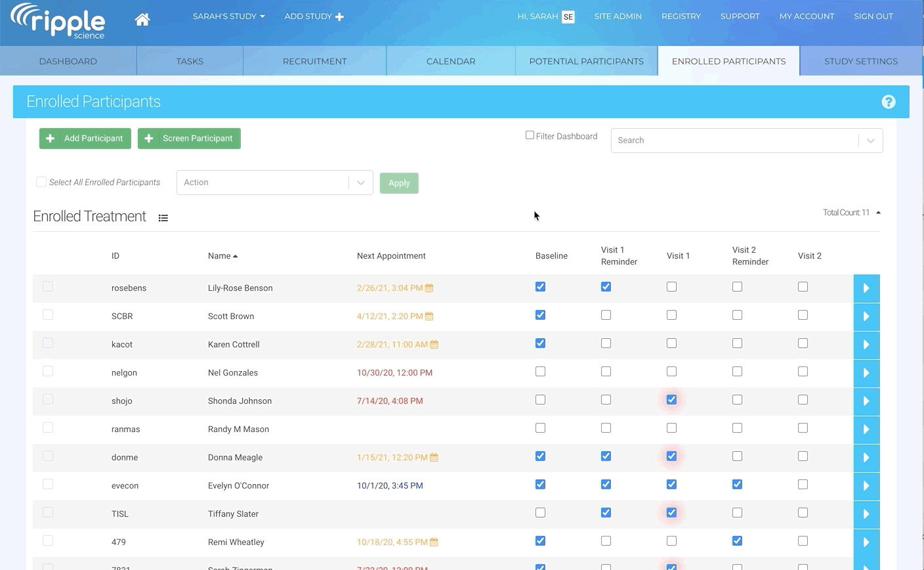Collapse the Total Count section arrow

(878, 213)
